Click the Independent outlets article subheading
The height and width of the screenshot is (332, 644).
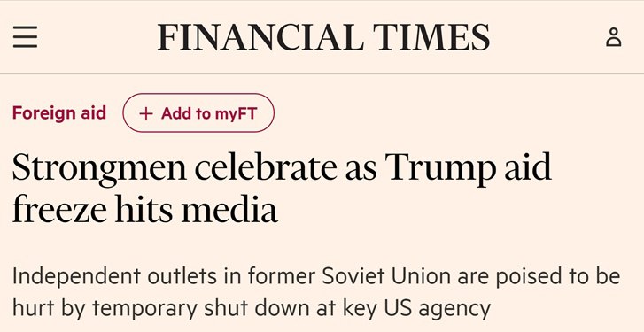click(316, 292)
